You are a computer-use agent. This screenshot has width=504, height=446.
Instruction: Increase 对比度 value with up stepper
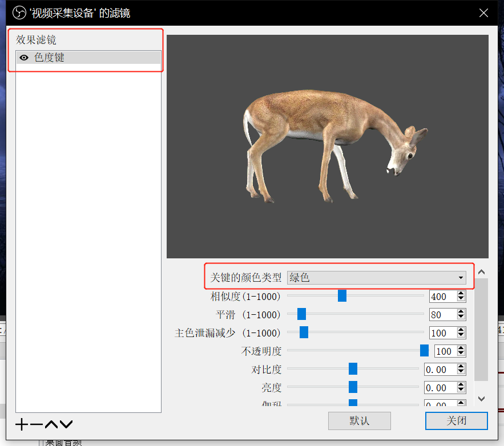(x=461, y=366)
